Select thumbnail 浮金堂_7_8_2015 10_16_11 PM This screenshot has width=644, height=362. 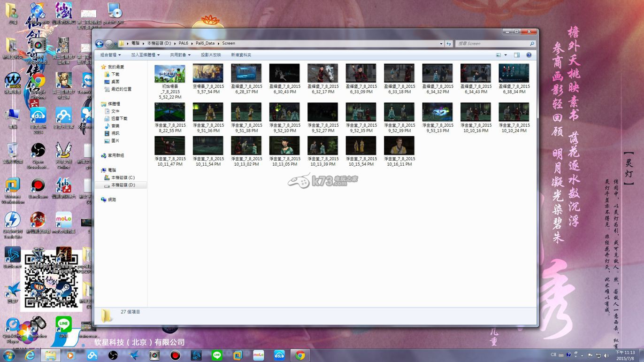click(399, 146)
